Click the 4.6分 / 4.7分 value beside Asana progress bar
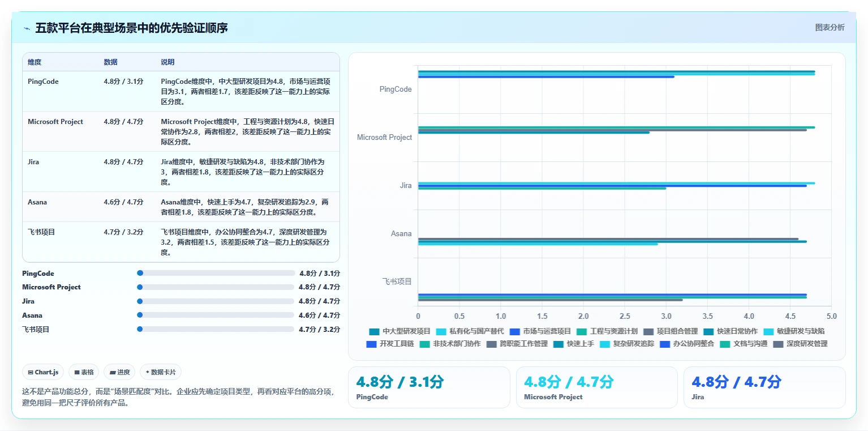Image resolution: width=868 pixels, height=431 pixels. 320,315
